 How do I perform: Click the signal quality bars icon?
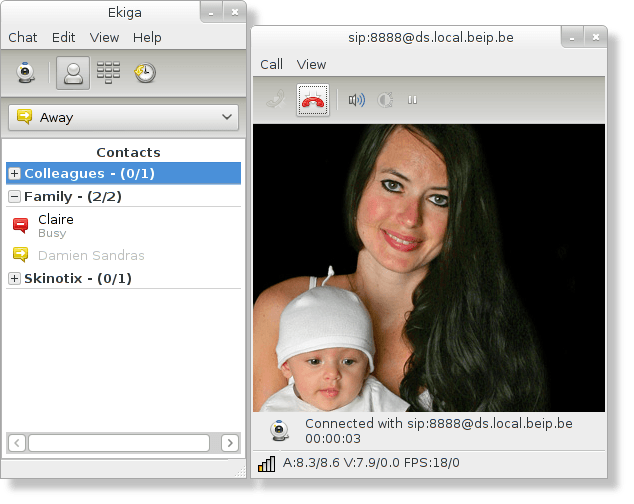pos(266,464)
